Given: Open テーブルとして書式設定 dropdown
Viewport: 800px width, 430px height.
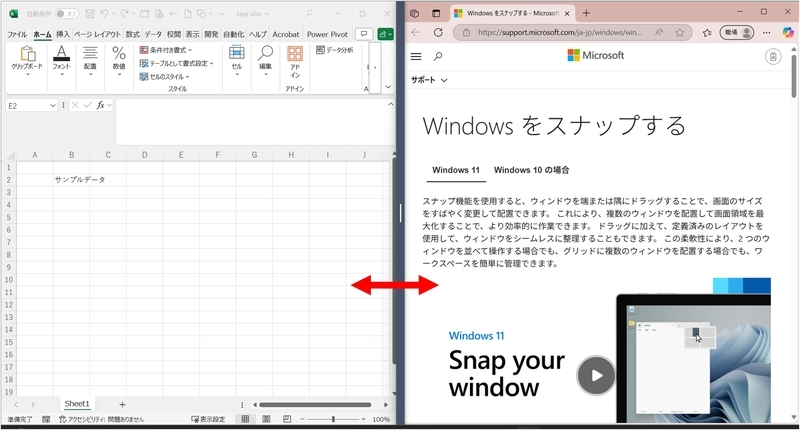Looking at the screenshot, I should pyautogui.click(x=177, y=63).
